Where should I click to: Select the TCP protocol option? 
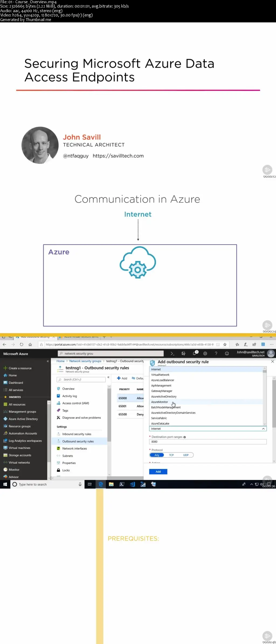[x=171, y=455]
